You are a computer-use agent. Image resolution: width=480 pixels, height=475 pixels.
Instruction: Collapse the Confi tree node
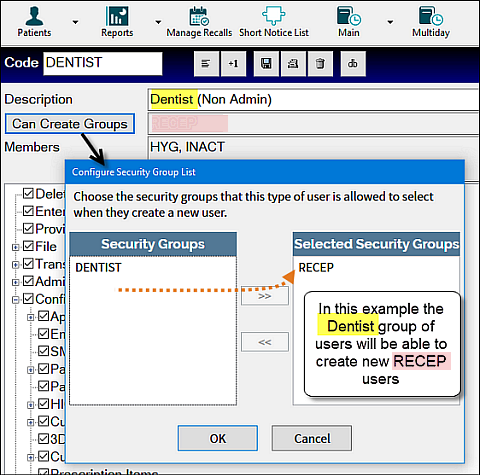15,300
